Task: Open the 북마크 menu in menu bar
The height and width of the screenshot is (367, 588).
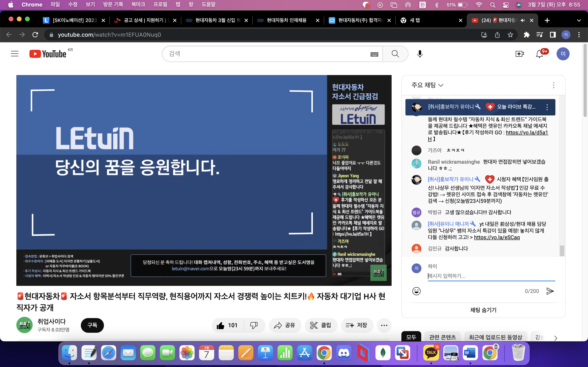Action: [x=138, y=5]
